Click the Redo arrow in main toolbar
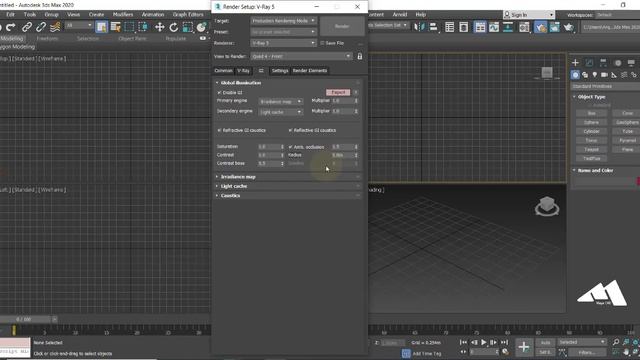 (11, 27)
